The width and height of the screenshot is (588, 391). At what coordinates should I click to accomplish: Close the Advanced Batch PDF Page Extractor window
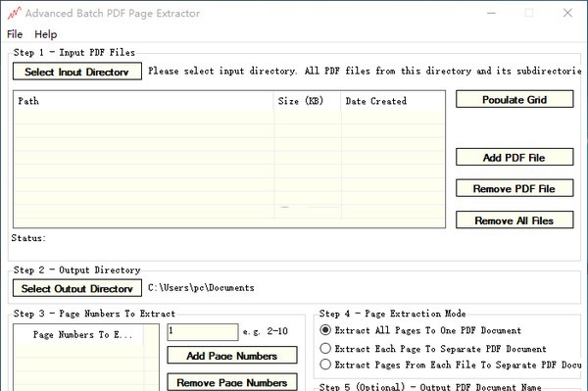[567, 13]
